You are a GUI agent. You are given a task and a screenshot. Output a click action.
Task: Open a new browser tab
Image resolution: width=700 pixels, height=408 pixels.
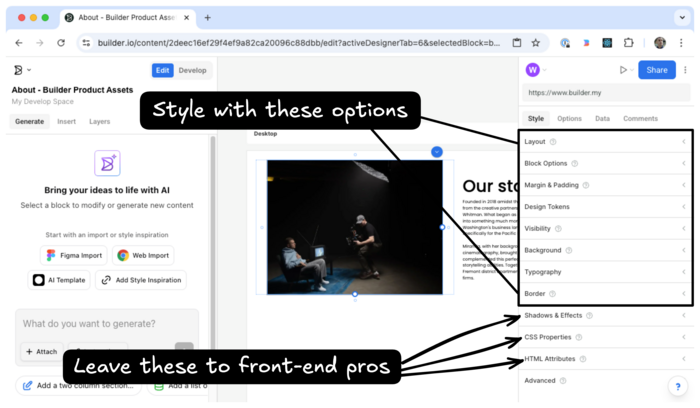coord(208,18)
